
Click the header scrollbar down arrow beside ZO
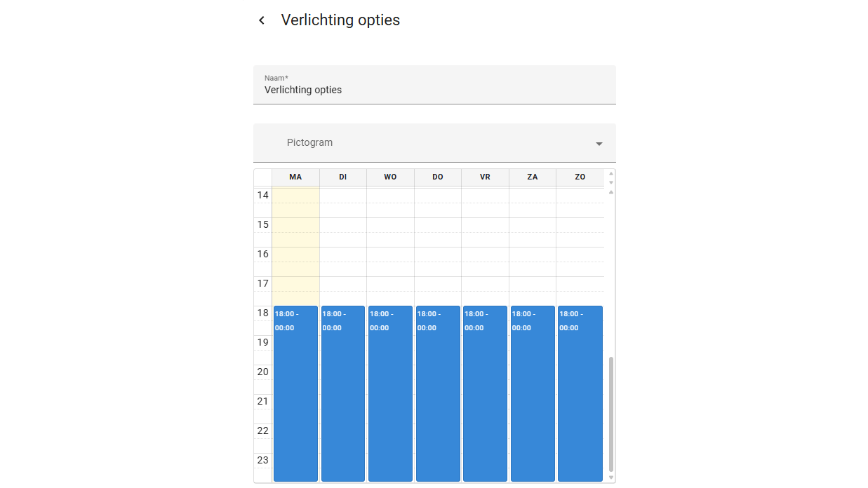[611, 182]
